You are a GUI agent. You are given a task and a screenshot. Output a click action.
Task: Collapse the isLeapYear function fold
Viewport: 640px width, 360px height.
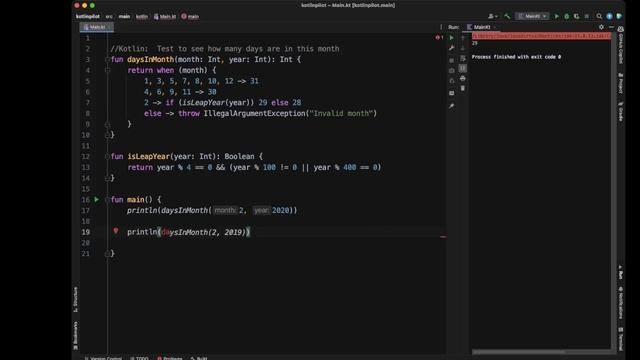[x=108, y=156]
